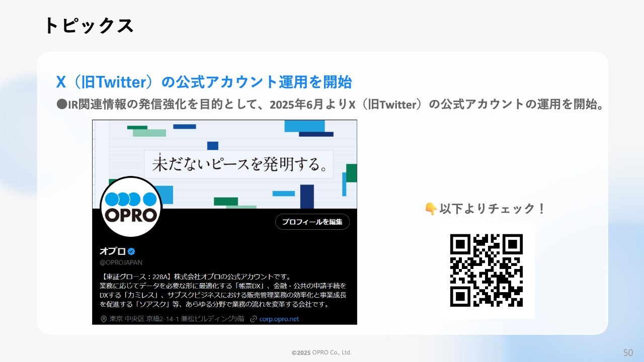Viewport: 644px width, 362px height.
Task: Click the 以下よりチェック！ caption
Action: tap(492, 209)
